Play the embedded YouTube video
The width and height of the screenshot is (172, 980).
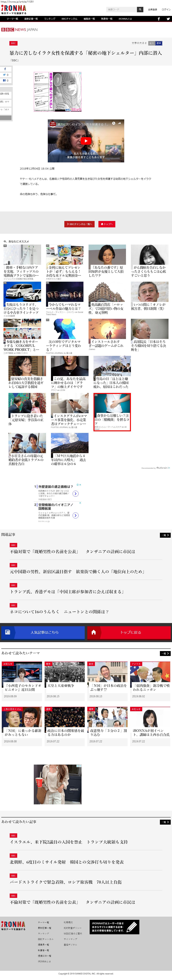(86, 141)
